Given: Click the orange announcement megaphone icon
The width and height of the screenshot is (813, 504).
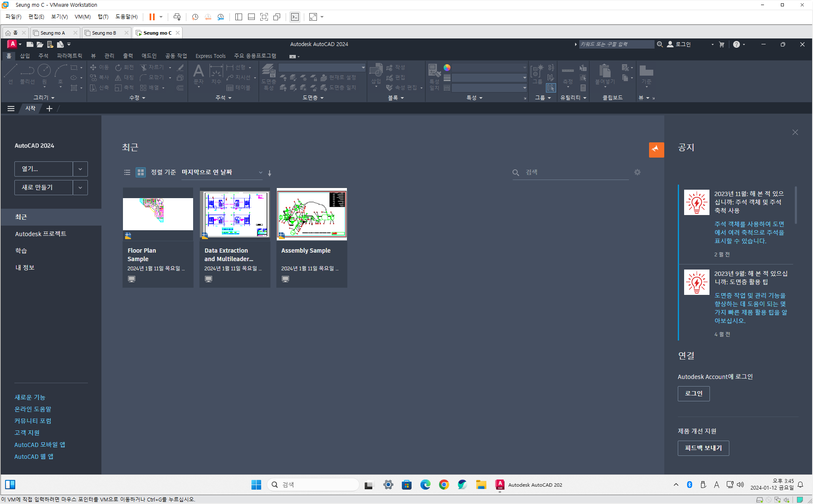Looking at the screenshot, I should pos(656,150).
